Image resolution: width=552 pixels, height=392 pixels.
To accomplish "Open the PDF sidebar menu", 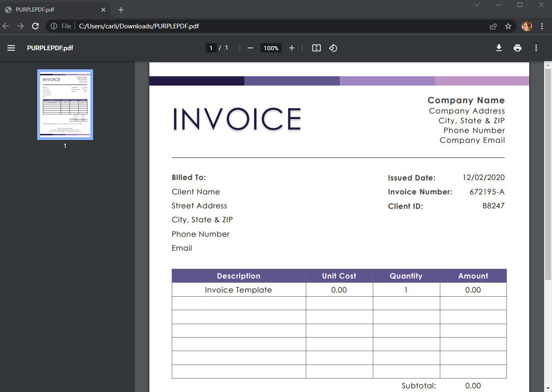I will pyautogui.click(x=11, y=48).
